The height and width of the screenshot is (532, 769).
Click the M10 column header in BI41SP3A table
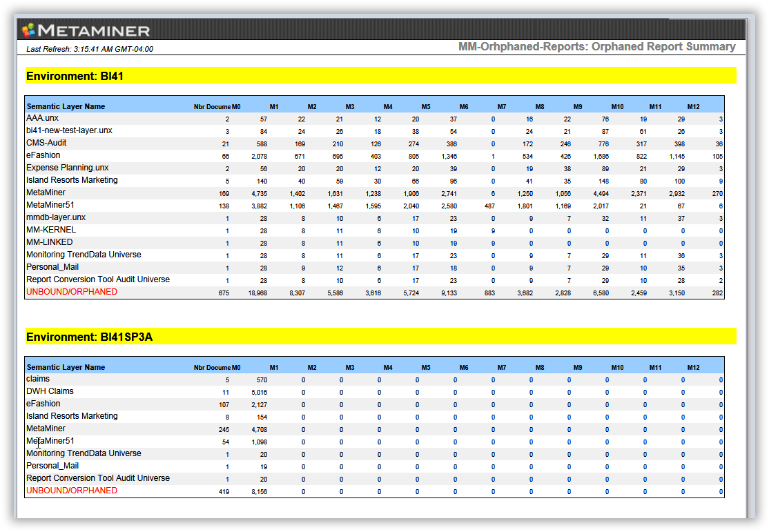click(617, 368)
